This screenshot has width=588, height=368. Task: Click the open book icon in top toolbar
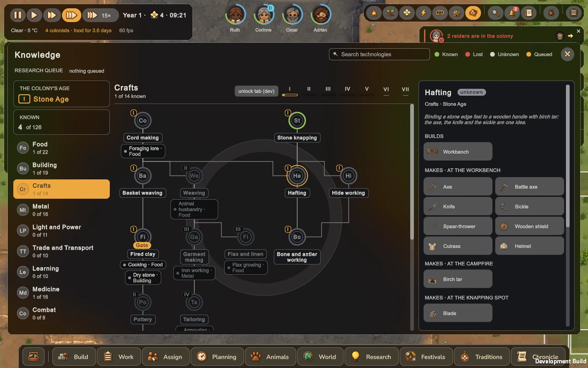pyautogui.click(x=440, y=13)
